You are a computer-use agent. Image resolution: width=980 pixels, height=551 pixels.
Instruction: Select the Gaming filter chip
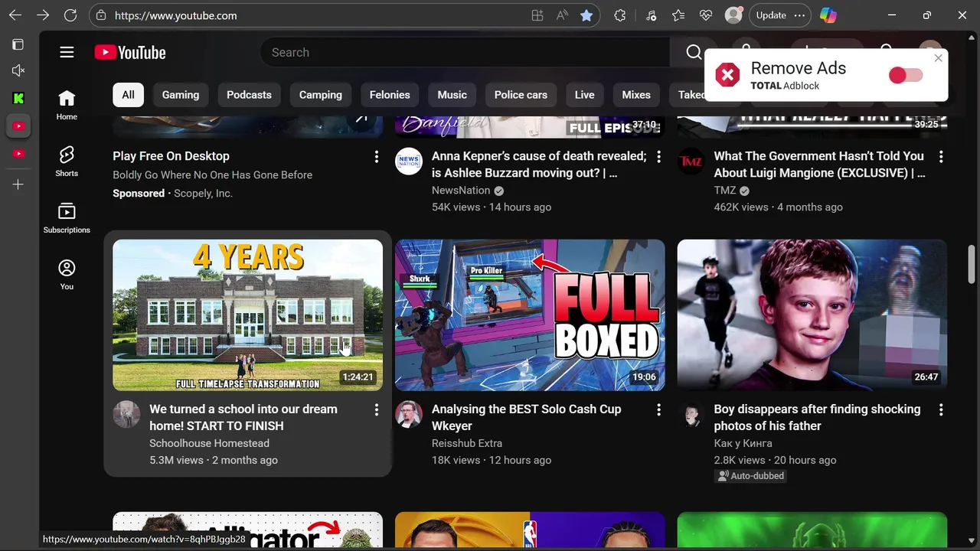(x=181, y=95)
